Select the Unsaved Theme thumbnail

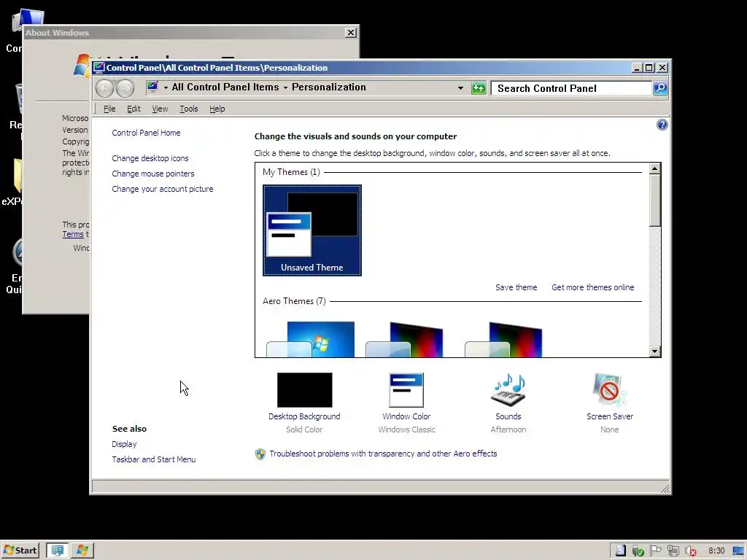tap(312, 230)
